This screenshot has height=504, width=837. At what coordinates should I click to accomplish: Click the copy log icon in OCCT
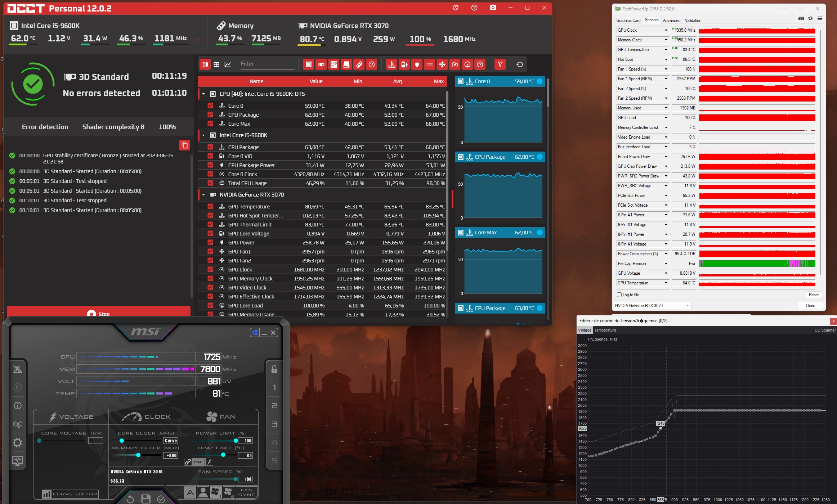184,145
